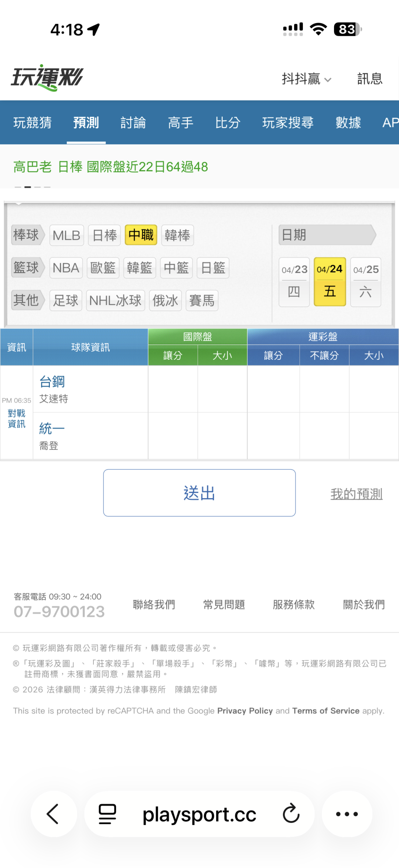Tap pitcher name 喬登

[x=49, y=446]
